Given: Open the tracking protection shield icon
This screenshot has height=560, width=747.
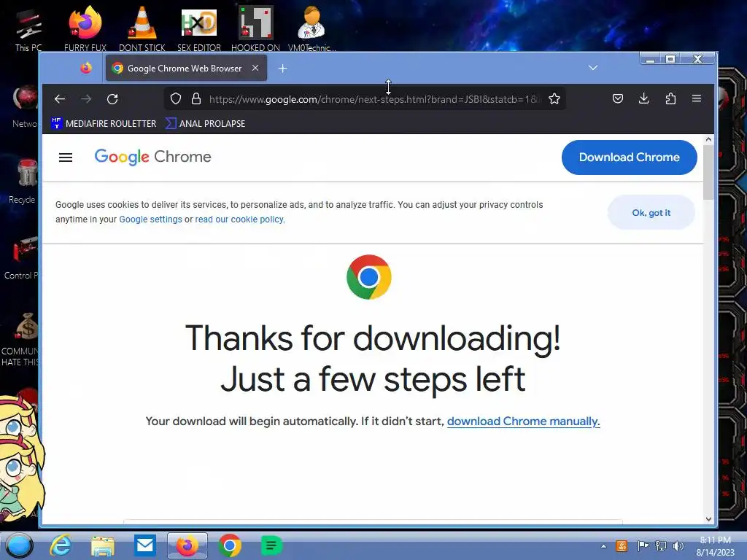Looking at the screenshot, I should pos(176,98).
